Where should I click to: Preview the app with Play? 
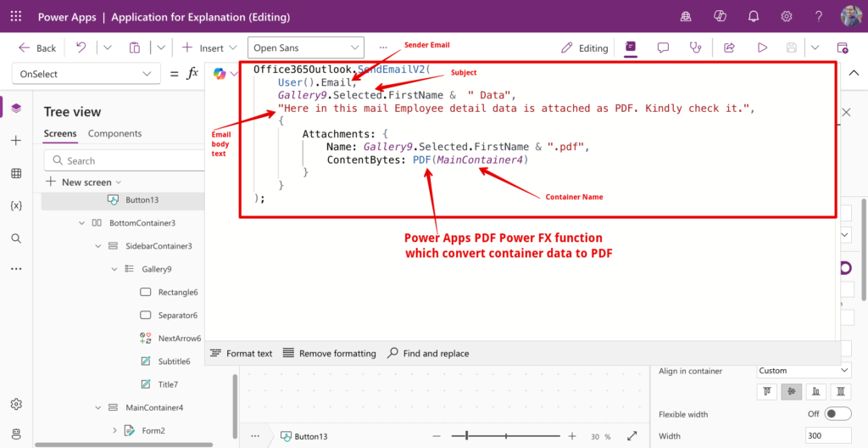[762, 48]
